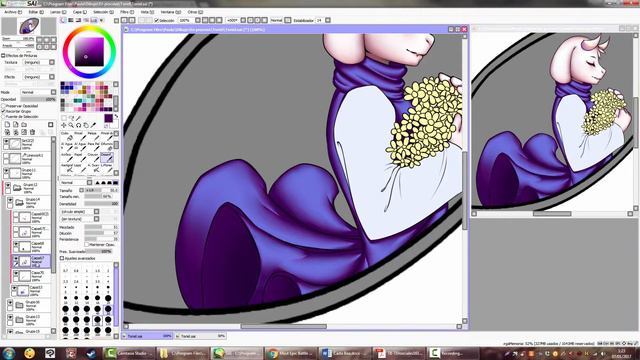The width and height of the screenshot is (640, 360).
Task: Select the lasso selection tool
Action: pyautogui.click(x=71, y=118)
